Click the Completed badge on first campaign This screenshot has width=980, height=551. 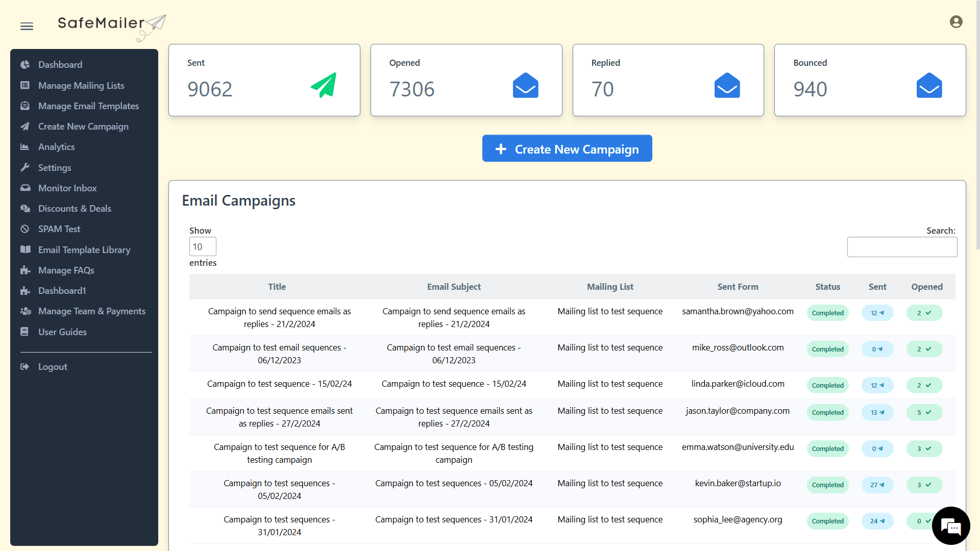click(827, 313)
